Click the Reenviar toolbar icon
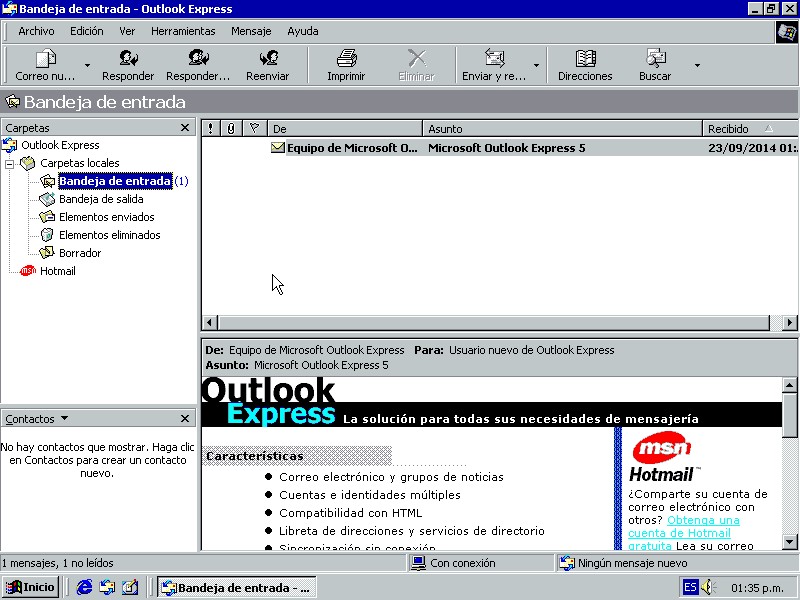Screen dimensions: 800x600 pos(268,58)
